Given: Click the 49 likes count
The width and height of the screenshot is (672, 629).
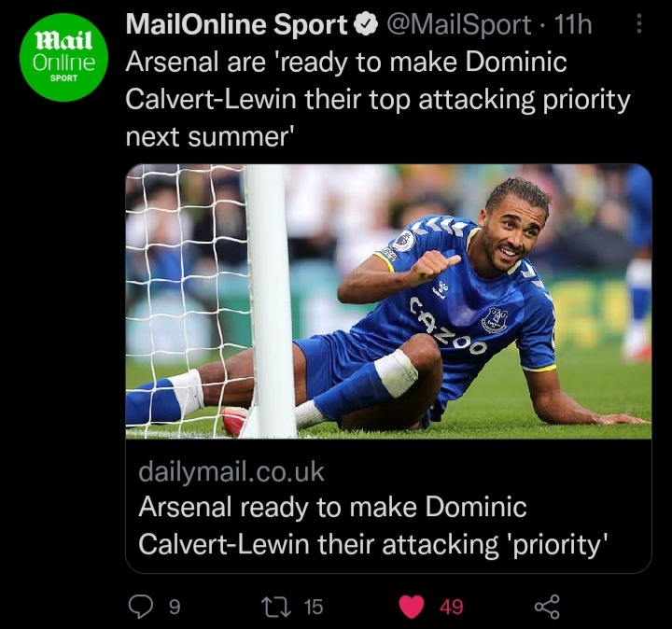Looking at the screenshot, I should (452, 607).
